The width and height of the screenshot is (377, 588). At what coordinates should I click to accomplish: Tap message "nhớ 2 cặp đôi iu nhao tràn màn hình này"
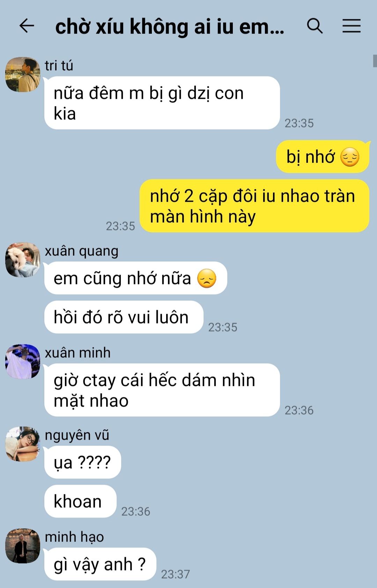point(254,206)
